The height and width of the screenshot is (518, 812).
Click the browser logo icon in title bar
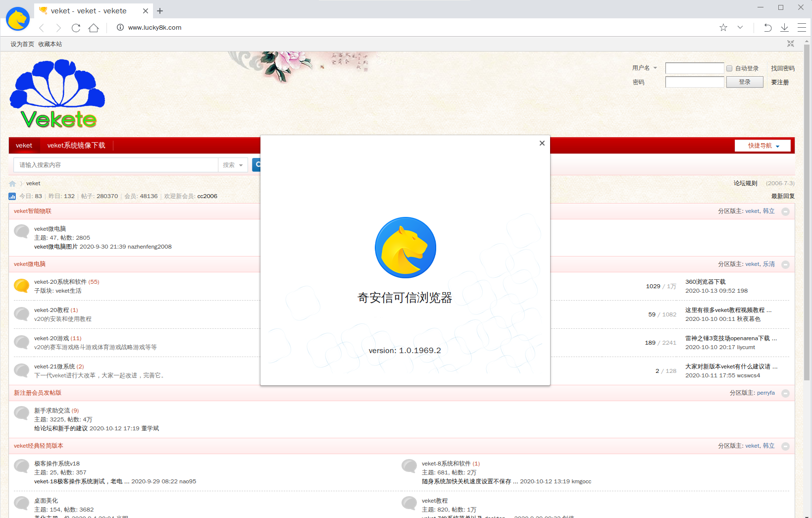(18, 19)
